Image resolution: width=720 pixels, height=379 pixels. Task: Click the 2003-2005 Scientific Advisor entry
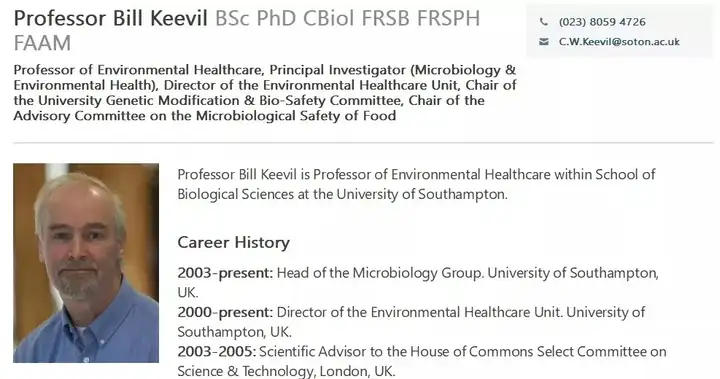(x=422, y=361)
